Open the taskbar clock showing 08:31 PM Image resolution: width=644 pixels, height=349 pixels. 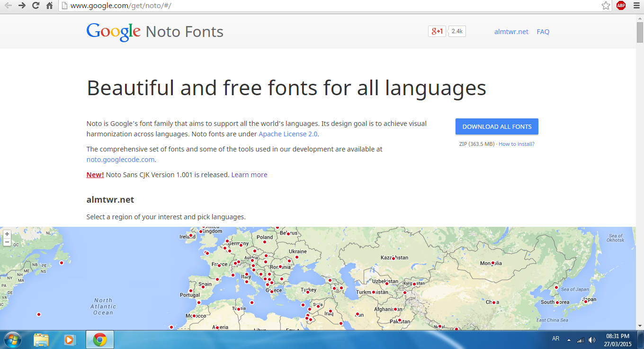tap(617, 340)
